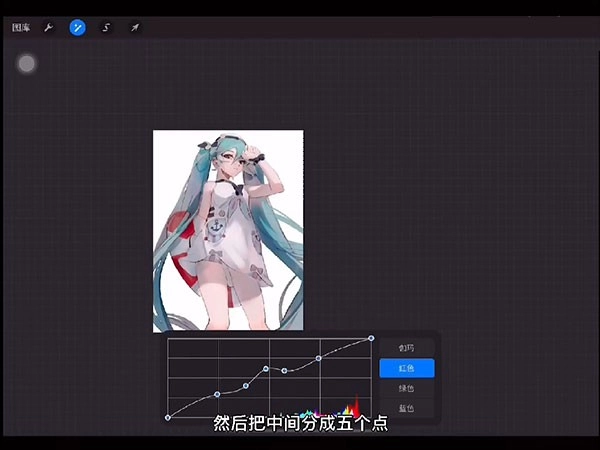The image size is (600, 450).
Task: Pick the 蓝色 blue channel
Action: (406, 408)
